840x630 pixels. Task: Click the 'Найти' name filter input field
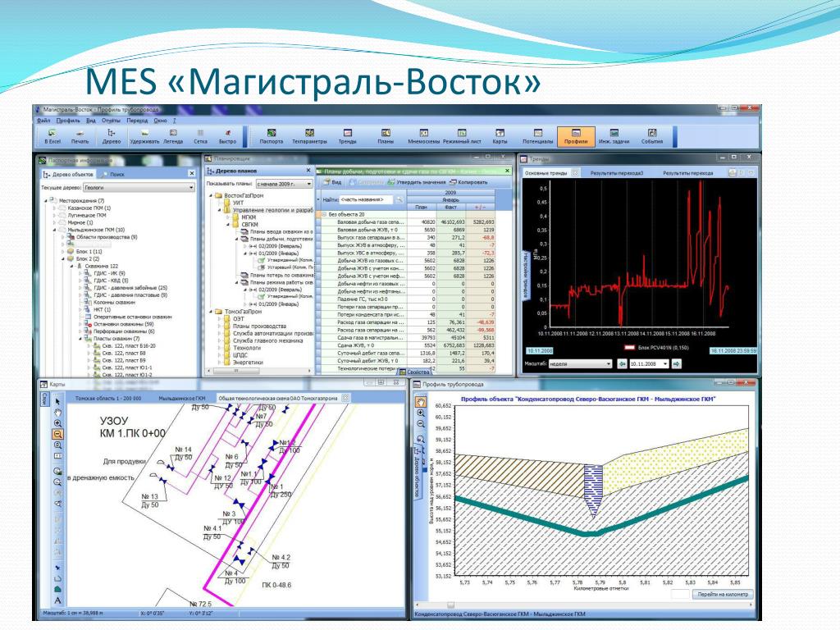click(x=367, y=199)
